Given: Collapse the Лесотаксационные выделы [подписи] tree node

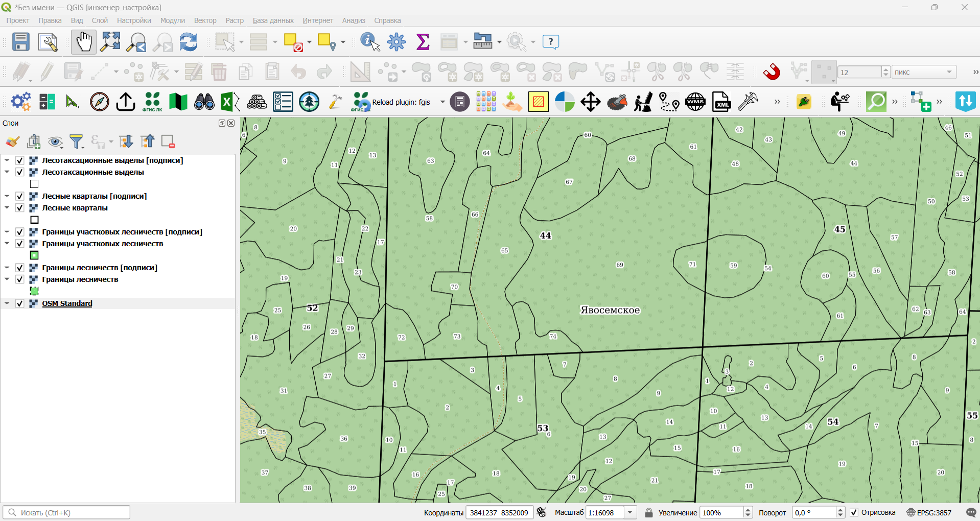Looking at the screenshot, I should click(7, 160).
